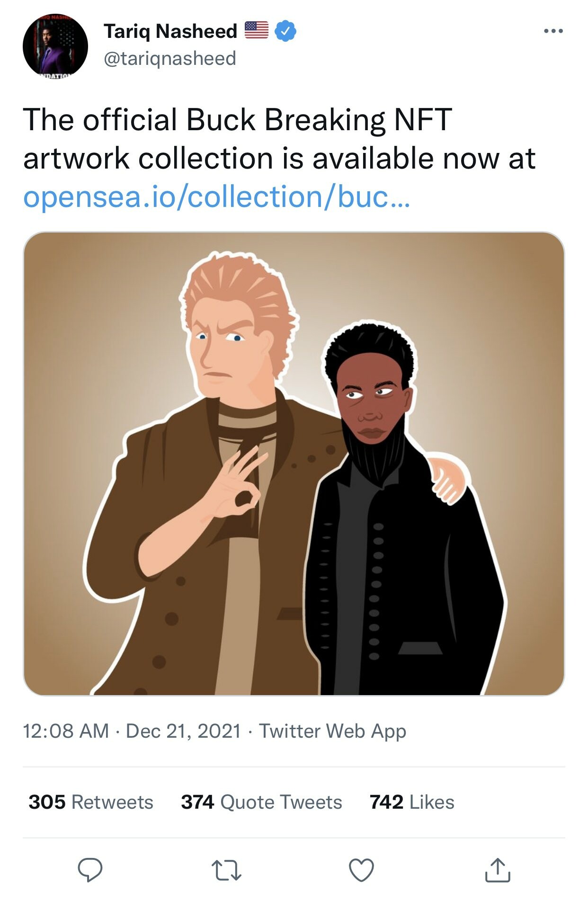Open Tariq Nasheed's profile avatar

[x=55, y=46]
